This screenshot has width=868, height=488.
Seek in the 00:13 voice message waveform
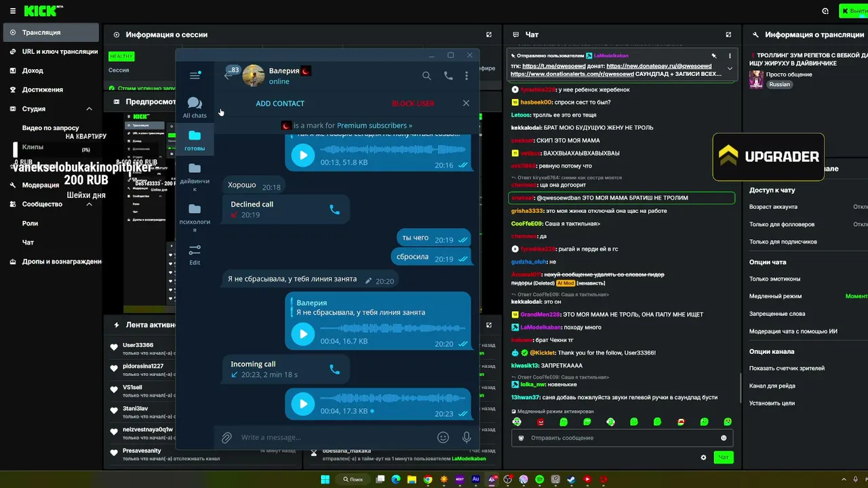393,150
